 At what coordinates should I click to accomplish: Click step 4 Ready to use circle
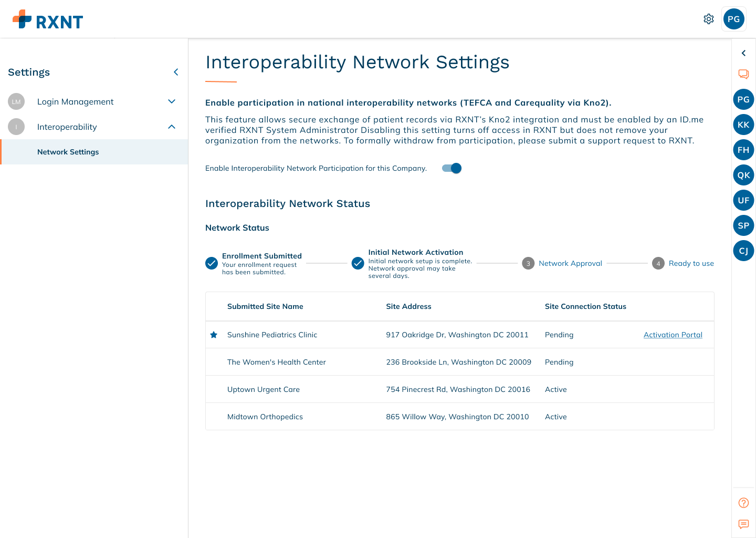tap(658, 263)
